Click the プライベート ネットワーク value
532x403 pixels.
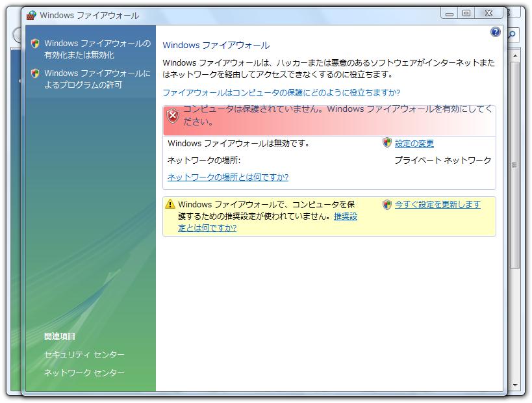click(443, 161)
